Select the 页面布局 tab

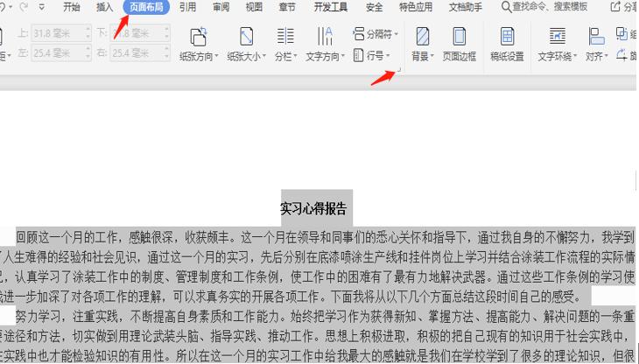pyautogui.click(x=146, y=7)
